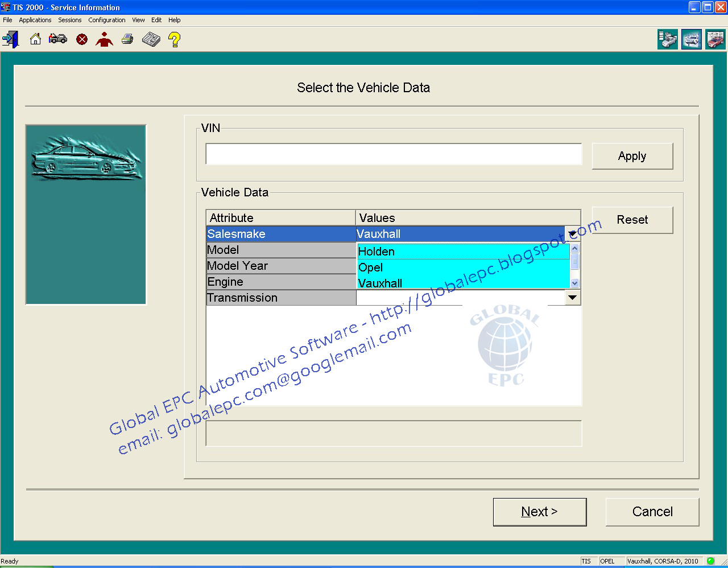728x568 pixels.
Task: Select the Engine attribute row
Action: coord(281,282)
